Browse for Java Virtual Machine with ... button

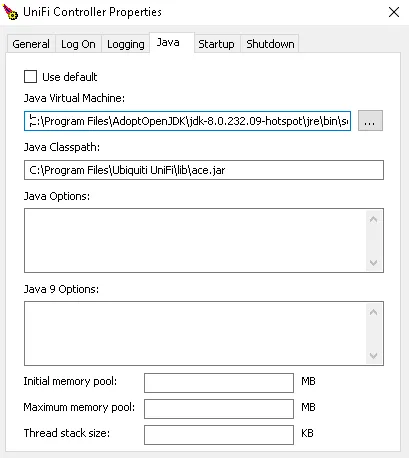[370, 121]
